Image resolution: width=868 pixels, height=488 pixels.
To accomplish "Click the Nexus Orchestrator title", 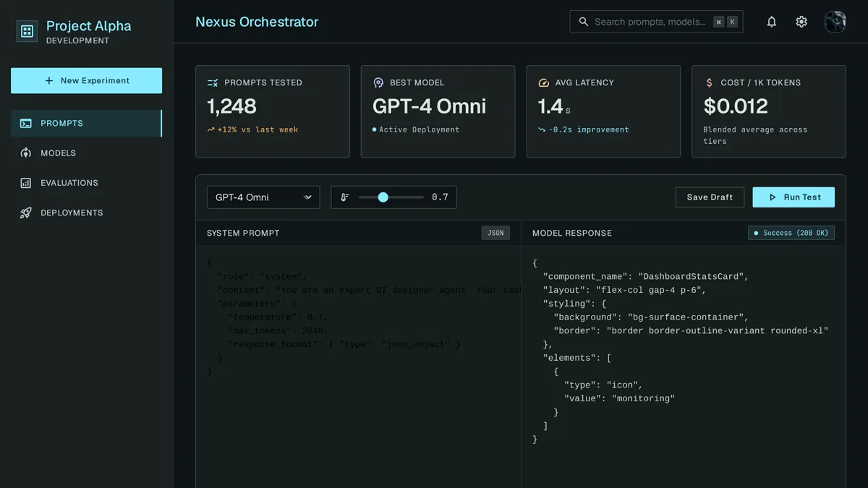I will coord(257,22).
